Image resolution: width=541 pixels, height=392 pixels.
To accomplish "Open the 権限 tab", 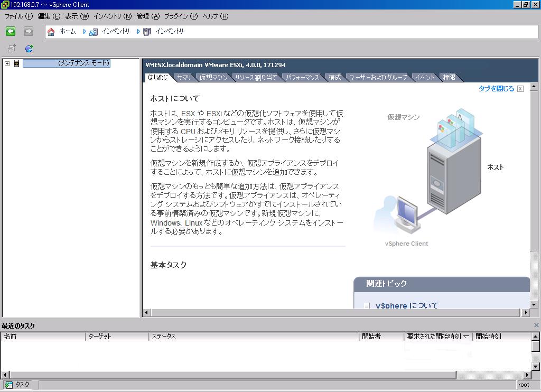I will point(449,77).
